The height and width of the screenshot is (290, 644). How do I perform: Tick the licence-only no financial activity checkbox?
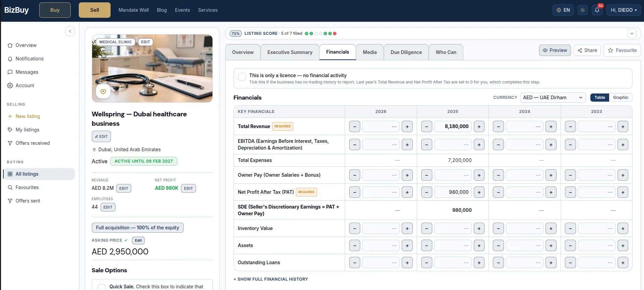242,77
